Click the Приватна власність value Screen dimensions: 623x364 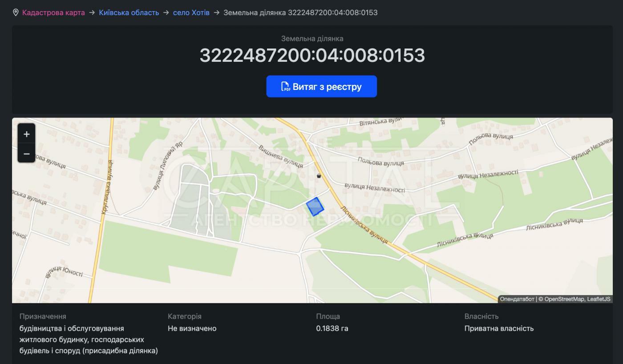(499, 328)
